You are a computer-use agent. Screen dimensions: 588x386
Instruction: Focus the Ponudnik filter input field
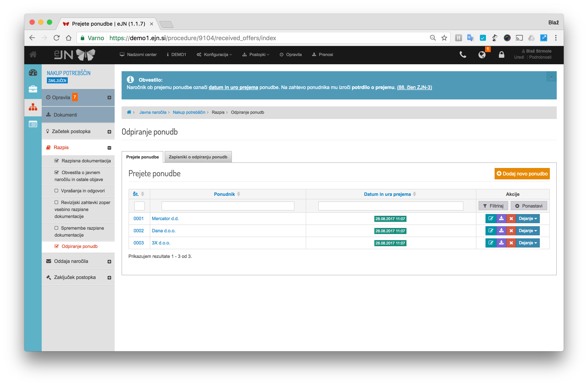click(228, 206)
